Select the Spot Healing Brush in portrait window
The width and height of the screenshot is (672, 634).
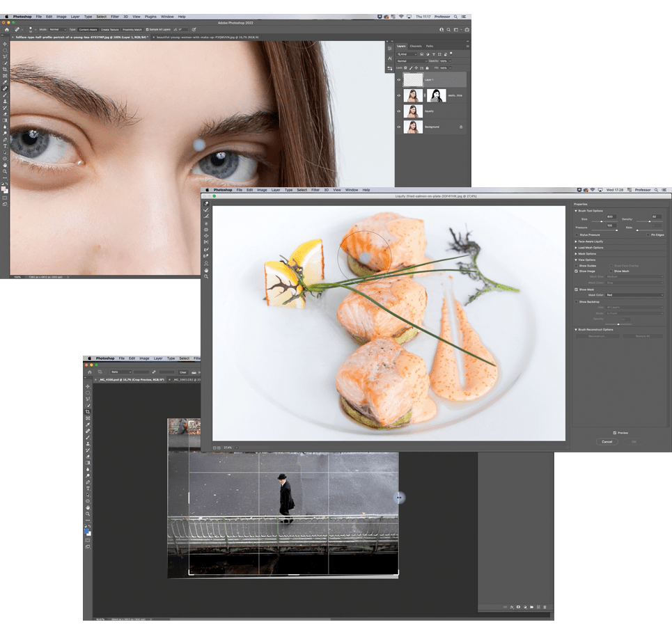pos(5,88)
